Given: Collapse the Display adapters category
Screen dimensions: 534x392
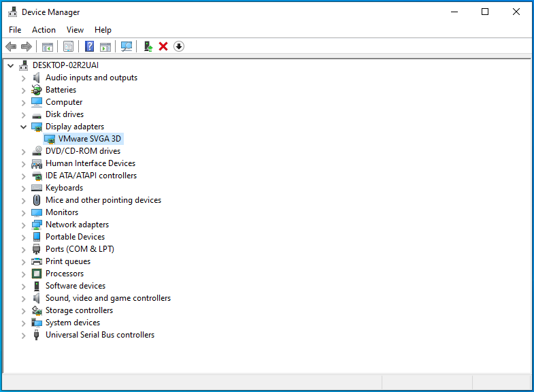Looking at the screenshot, I should pyautogui.click(x=24, y=127).
